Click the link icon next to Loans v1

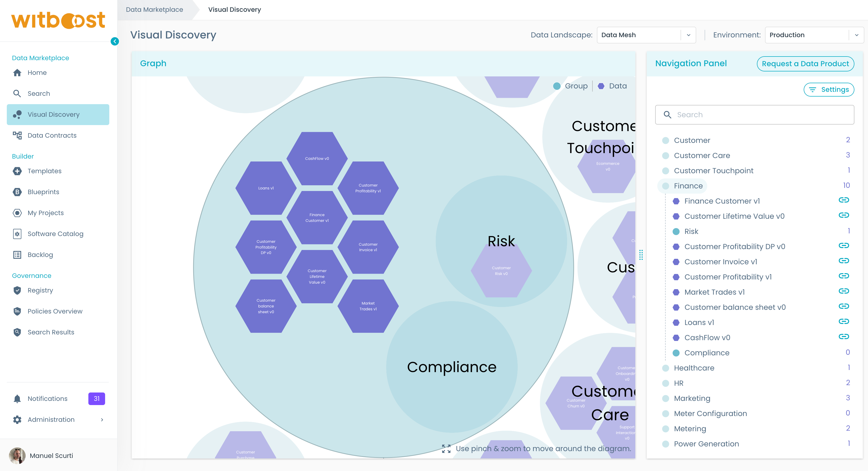pos(843,321)
